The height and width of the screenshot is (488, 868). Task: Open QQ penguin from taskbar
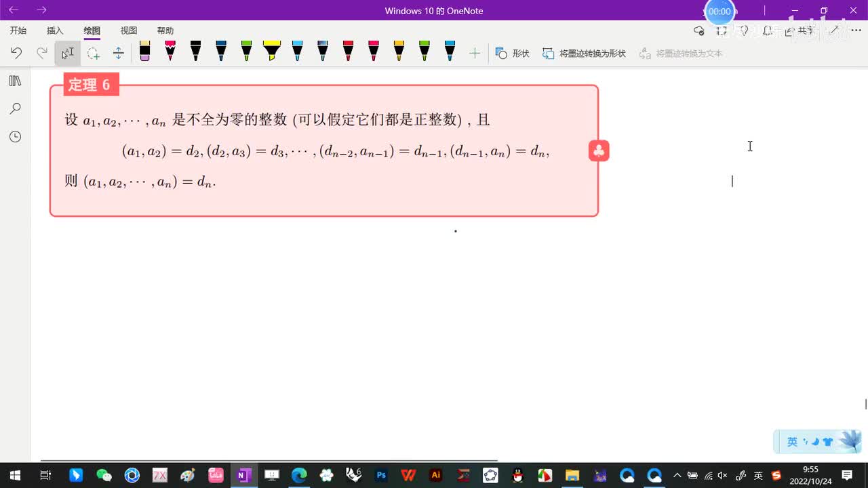point(517,476)
